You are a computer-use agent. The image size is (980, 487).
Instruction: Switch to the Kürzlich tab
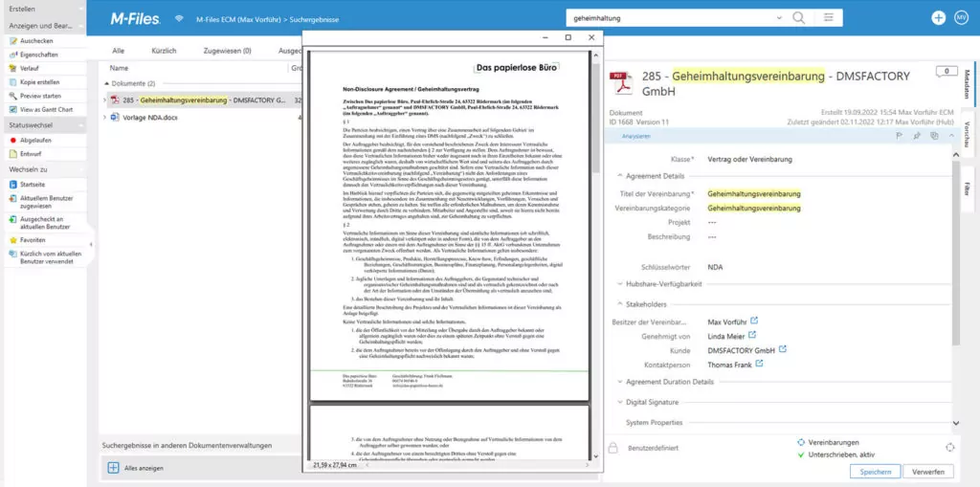pyautogui.click(x=164, y=51)
